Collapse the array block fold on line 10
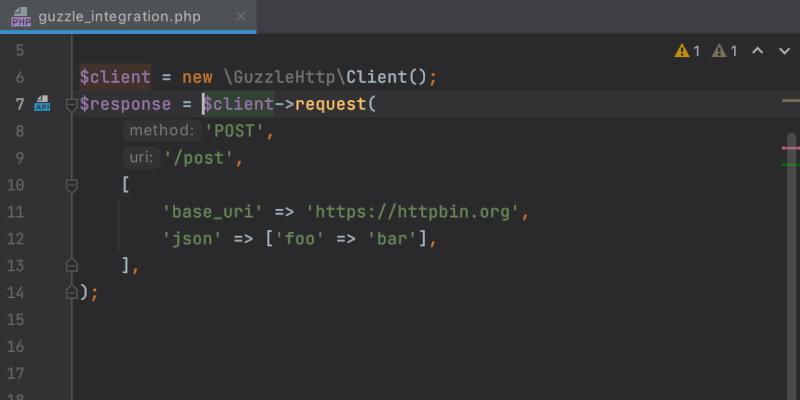Viewport: 800px width, 400px height. 71,185
